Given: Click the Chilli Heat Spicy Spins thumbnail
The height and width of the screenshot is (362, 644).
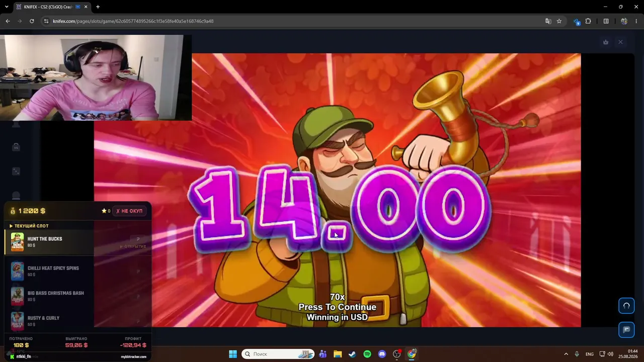Looking at the screenshot, I should tap(18, 271).
